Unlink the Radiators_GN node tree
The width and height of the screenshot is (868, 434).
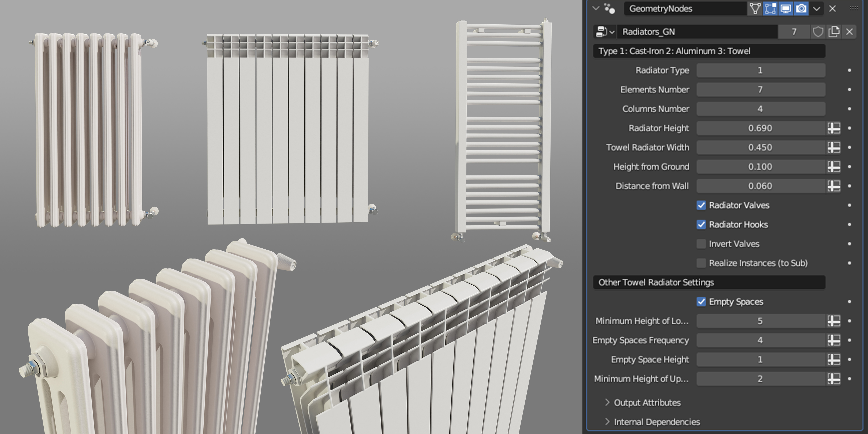tap(850, 32)
